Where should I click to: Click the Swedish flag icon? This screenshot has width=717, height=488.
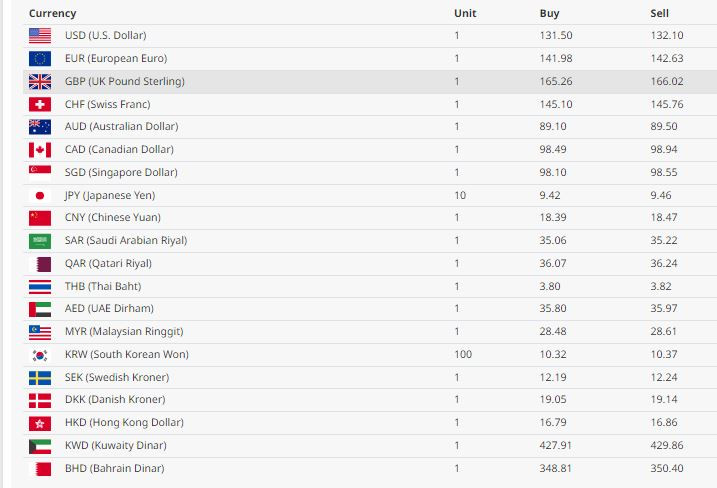click(40, 377)
